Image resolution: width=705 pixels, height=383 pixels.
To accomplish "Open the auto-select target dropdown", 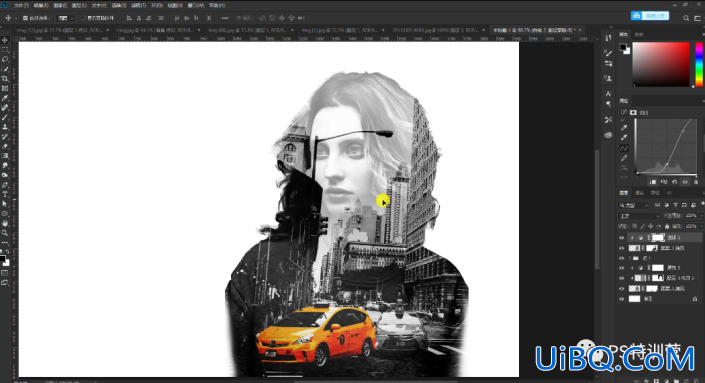I will point(66,18).
